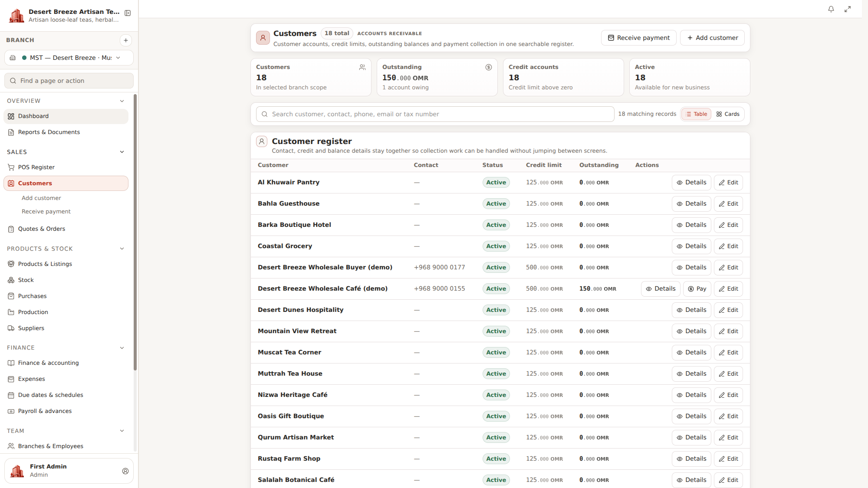
Task: Pay for Desert Breeze Wholesale Café
Action: [697, 289]
